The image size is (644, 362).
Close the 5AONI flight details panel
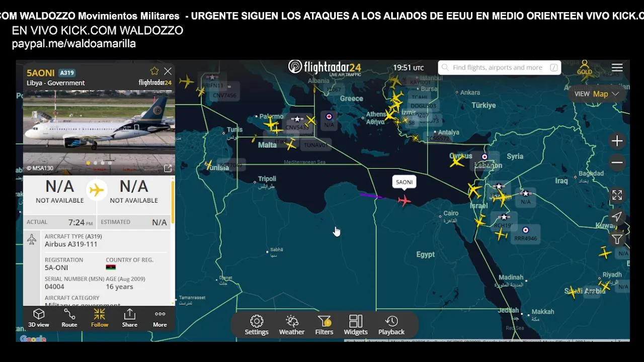point(168,71)
